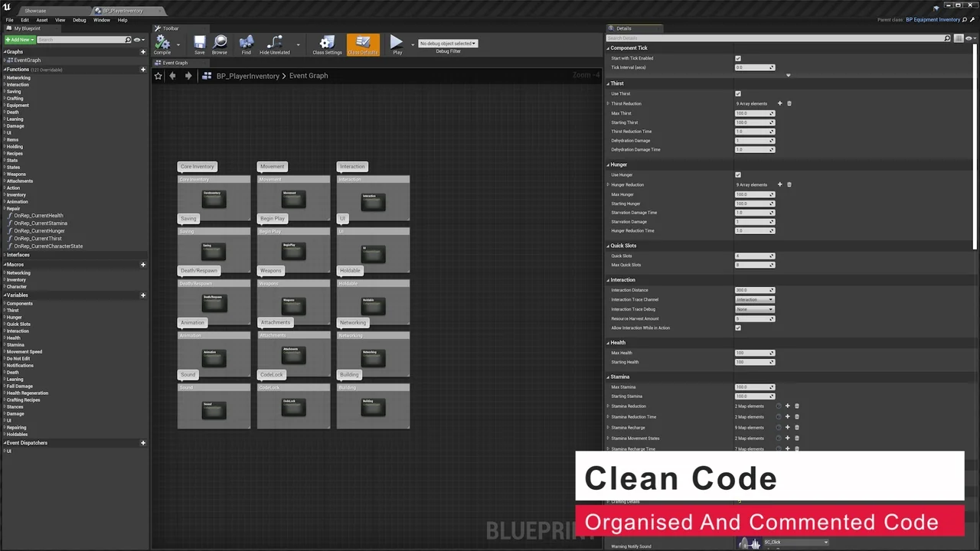
Task: Add a new element to Hunger Reduction array
Action: click(779, 184)
